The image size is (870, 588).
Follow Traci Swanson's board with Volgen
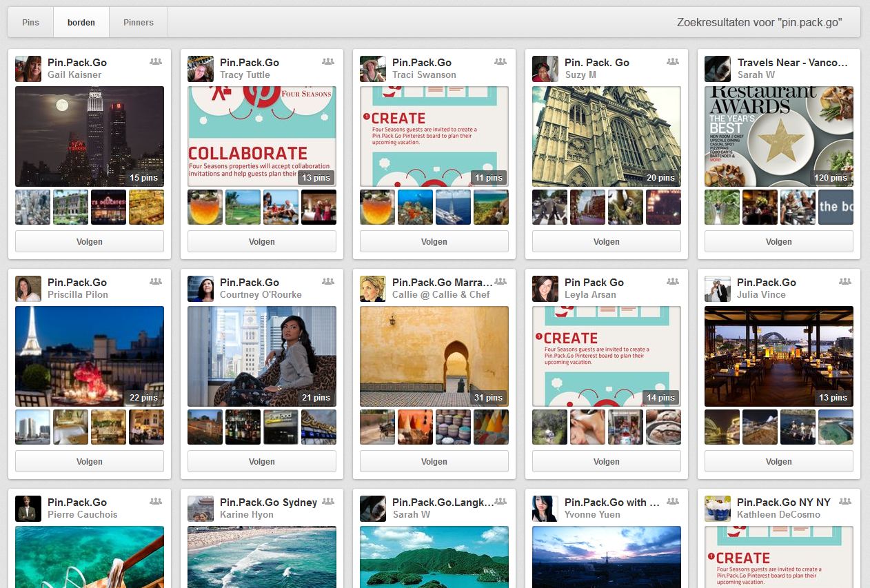coord(434,242)
